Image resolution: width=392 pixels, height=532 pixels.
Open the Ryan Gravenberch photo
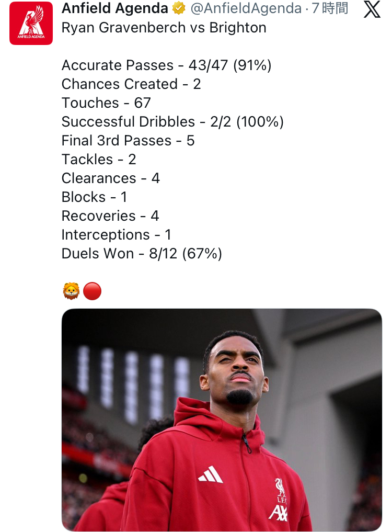tap(222, 420)
